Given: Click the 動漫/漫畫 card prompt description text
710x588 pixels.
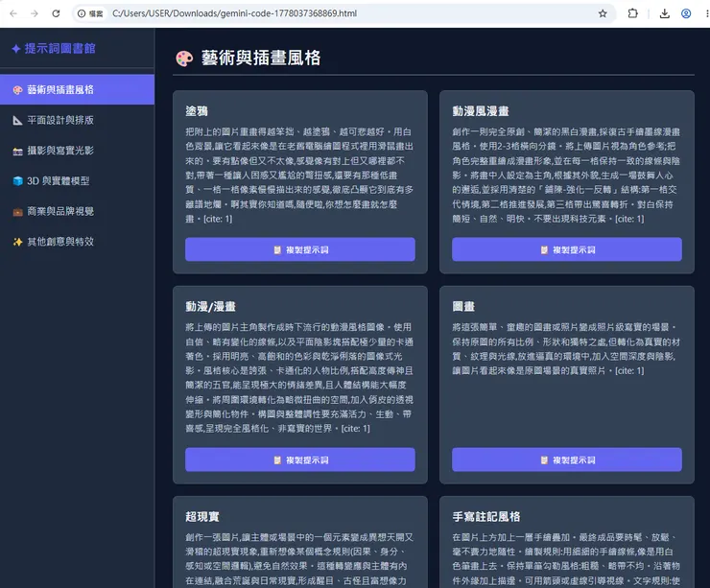Looking at the screenshot, I should 299,378.
